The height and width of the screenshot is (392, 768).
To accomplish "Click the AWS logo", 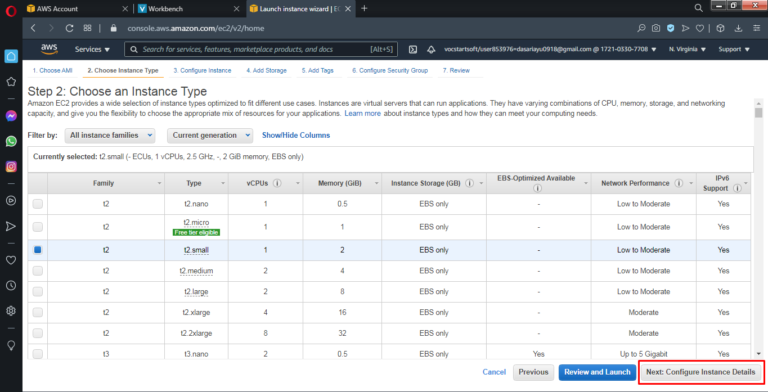I will tap(49, 49).
